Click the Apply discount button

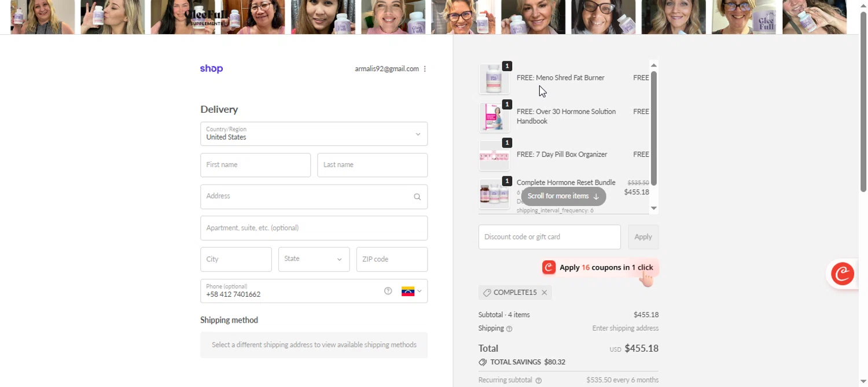click(x=643, y=237)
